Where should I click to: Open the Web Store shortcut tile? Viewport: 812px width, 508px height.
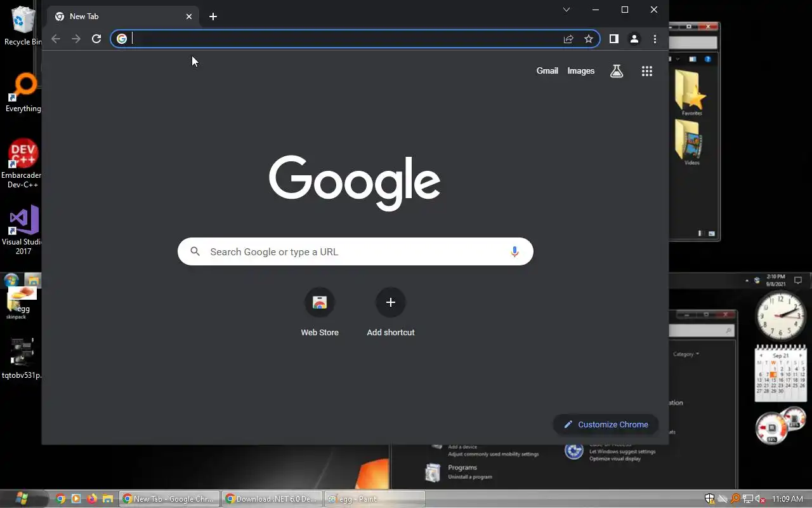click(320, 312)
